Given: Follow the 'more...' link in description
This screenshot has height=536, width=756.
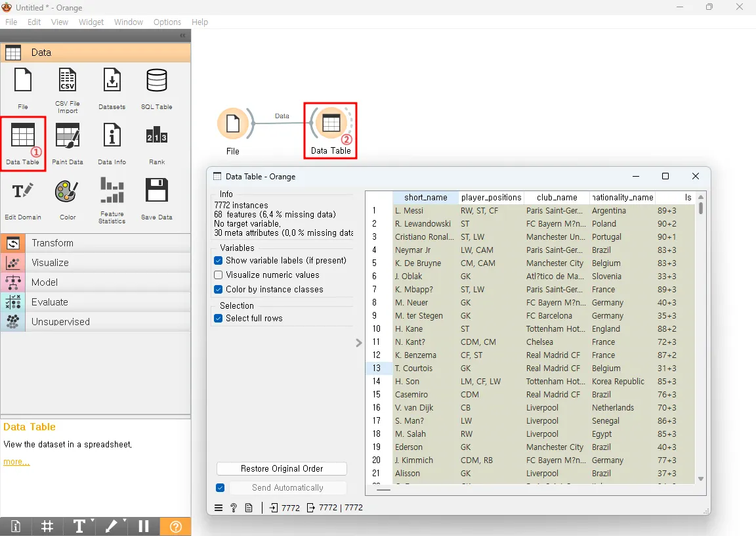Looking at the screenshot, I should (x=16, y=462).
